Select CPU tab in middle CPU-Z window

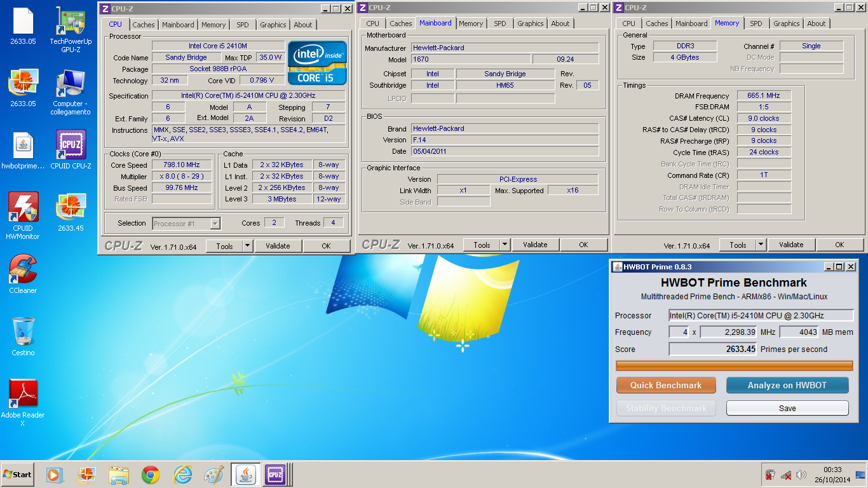[x=373, y=24]
